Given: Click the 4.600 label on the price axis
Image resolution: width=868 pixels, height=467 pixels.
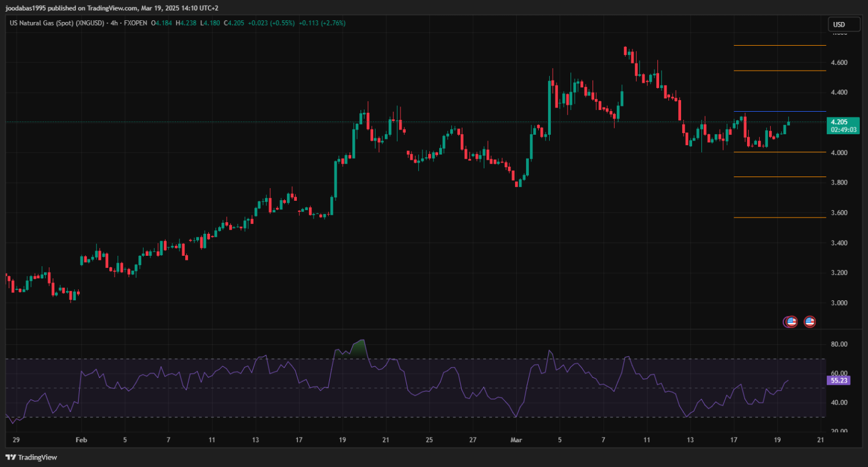Looking at the screenshot, I should [839, 62].
